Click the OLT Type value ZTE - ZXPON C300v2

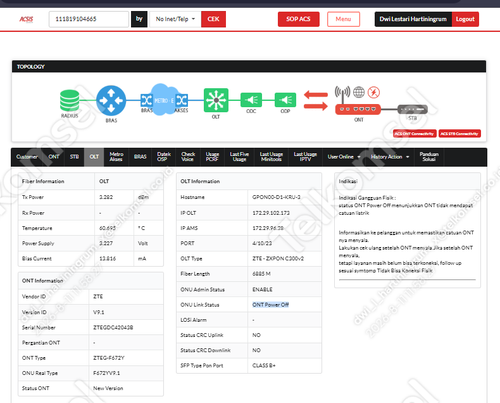278,259
